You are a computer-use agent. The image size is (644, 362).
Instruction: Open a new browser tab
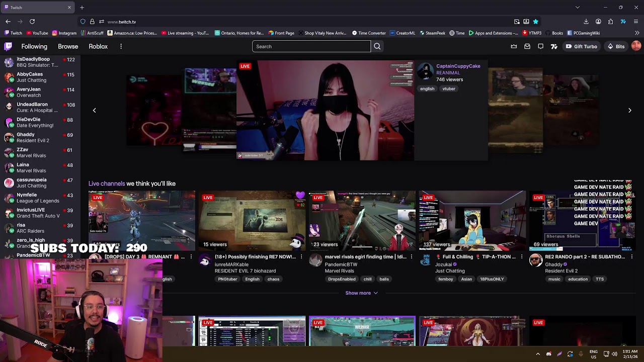pos(82,8)
